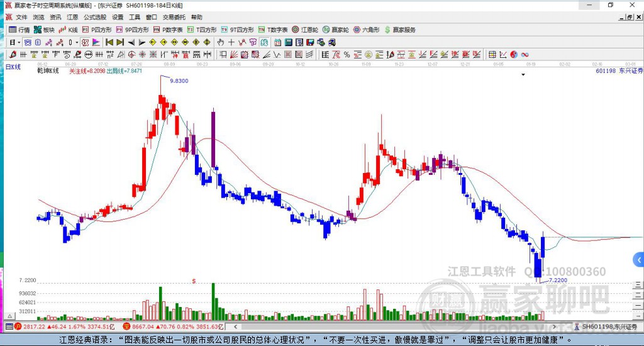The image size is (644, 346).
Task: Click the zigzag wave line icon
Action: [x=277, y=55]
